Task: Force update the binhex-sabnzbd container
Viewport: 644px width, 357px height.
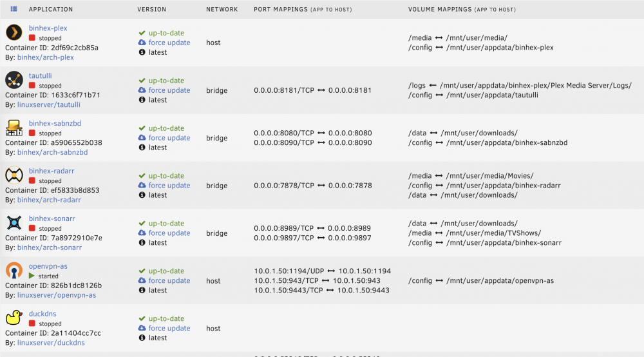Action: [169, 138]
